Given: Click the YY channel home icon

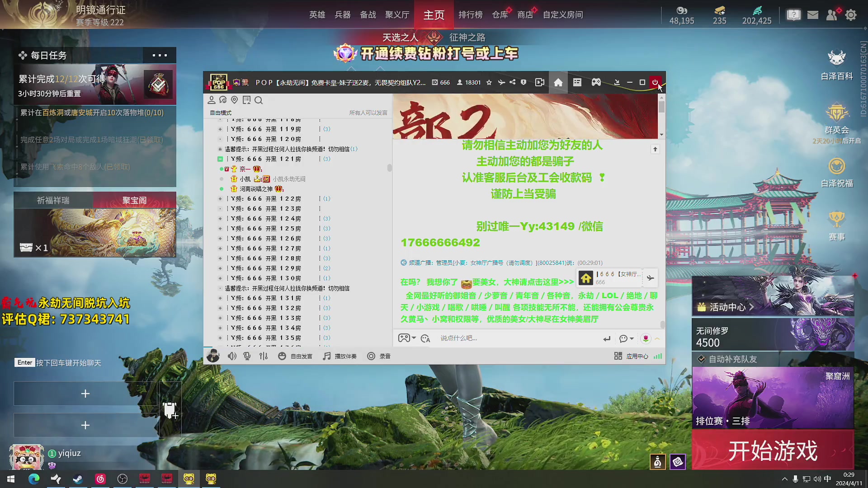Looking at the screenshot, I should 558,82.
